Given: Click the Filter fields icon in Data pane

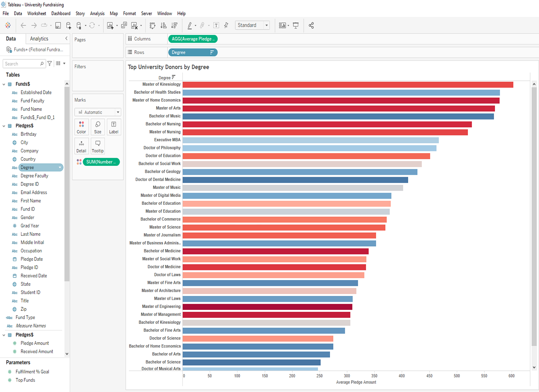Looking at the screenshot, I should point(50,63).
